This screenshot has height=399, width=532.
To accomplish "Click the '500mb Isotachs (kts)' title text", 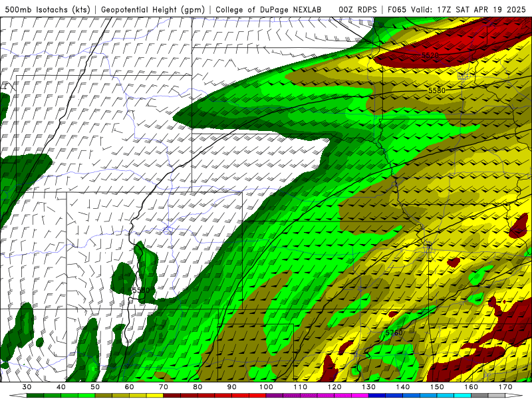I will click(x=47, y=9).
